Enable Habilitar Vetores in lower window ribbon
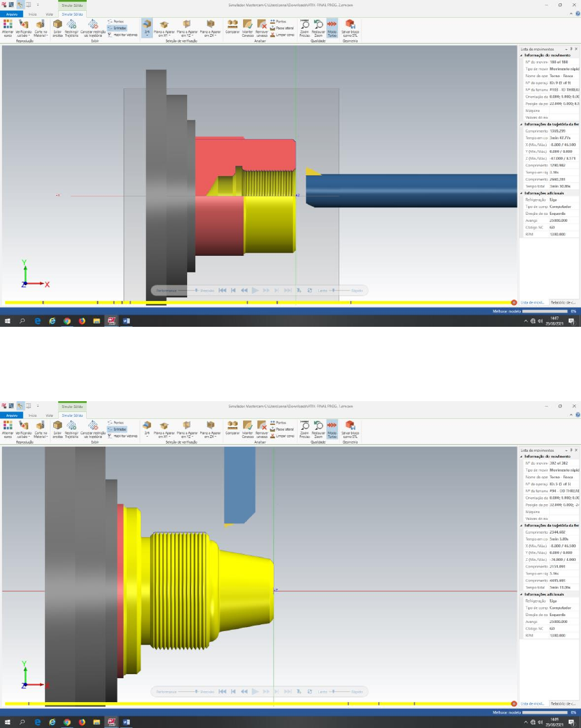Viewport: 581px width, 728px height. click(x=120, y=435)
